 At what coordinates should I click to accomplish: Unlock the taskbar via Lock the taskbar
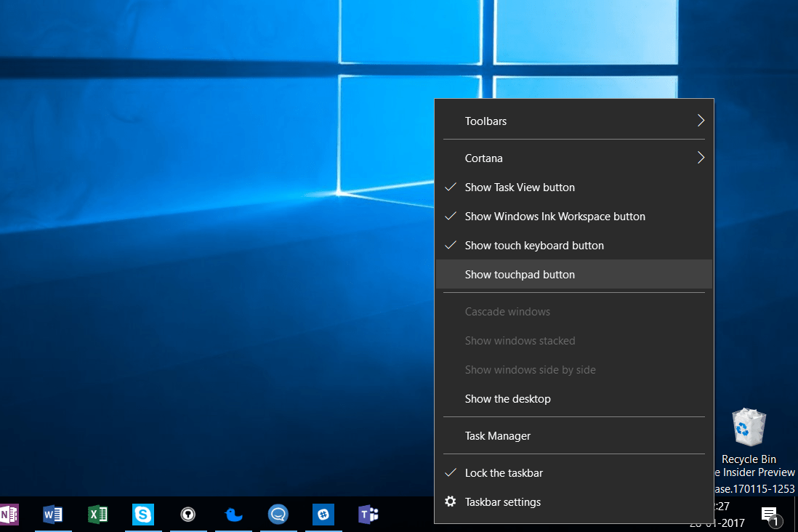tap(504, 473)
